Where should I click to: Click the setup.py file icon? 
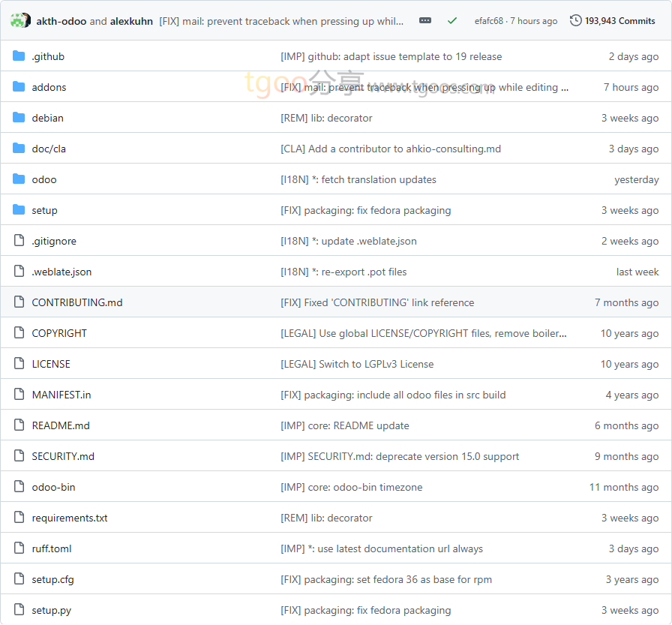point(19,610)
